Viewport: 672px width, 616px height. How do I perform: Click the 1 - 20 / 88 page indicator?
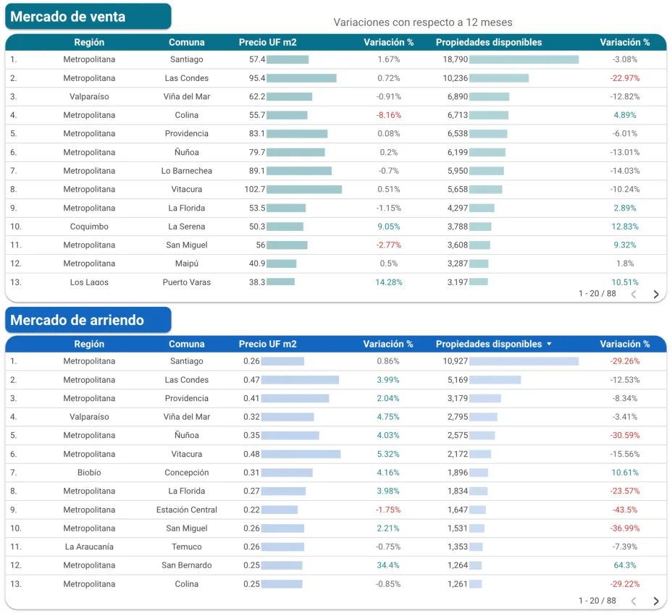[x=596, y=294]
